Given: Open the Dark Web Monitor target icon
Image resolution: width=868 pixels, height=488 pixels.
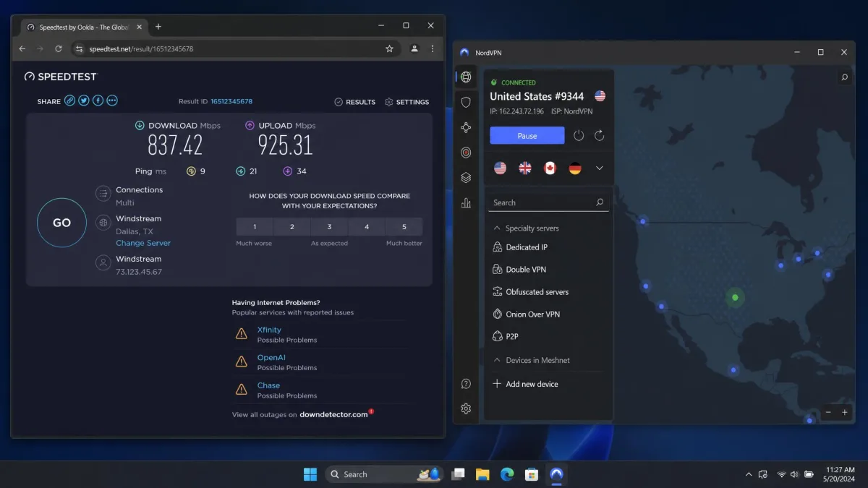Looking at the screenshot, I should 466,153.
